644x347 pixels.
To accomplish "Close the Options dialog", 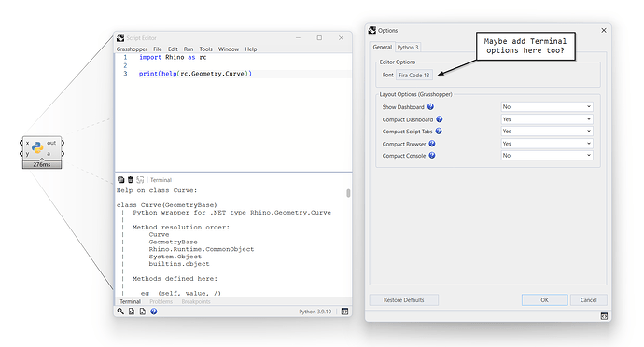I will click(x=604, y=30).
